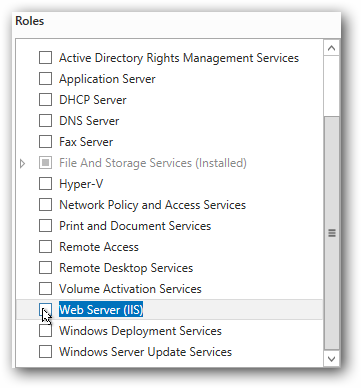Enable the Hyper-V role checkbox
The height and width of the screenshot is (388, 361).
[x=45, y=184]
